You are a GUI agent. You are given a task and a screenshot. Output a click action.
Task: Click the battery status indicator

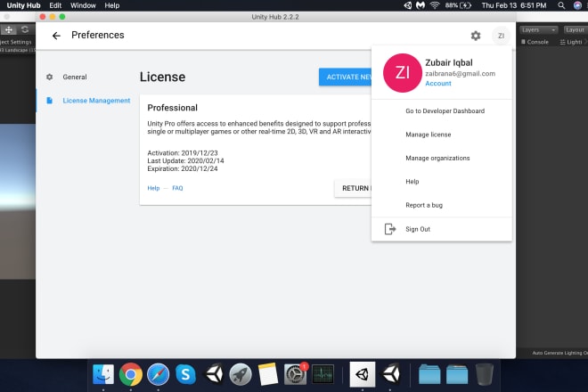(x=458, y=5)
